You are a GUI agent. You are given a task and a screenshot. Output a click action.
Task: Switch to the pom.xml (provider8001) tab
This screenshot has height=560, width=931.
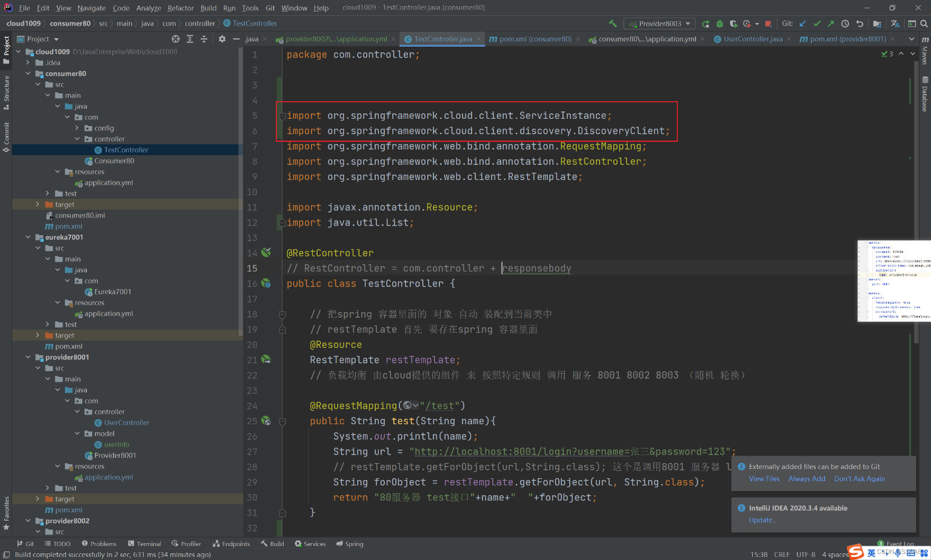pyautogui.click(x=847, y=39)
